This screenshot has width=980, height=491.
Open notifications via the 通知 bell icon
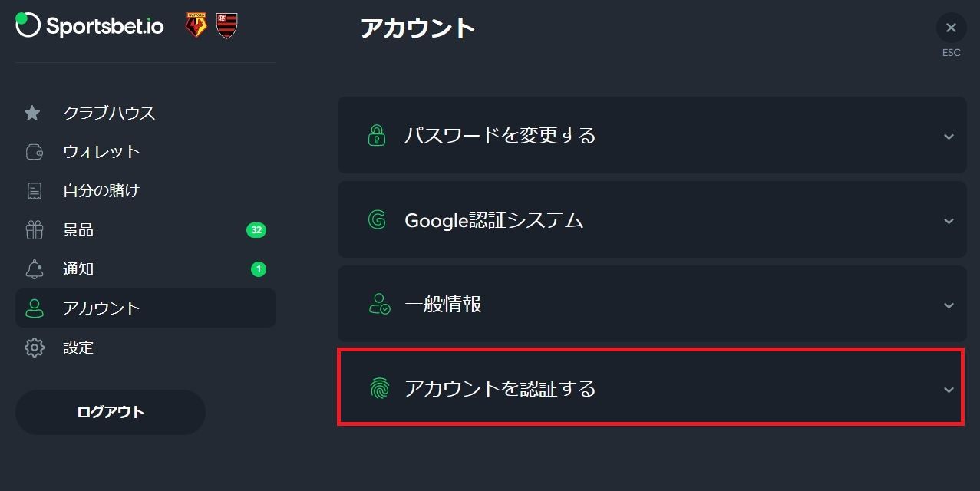click(x=34, y=269)
